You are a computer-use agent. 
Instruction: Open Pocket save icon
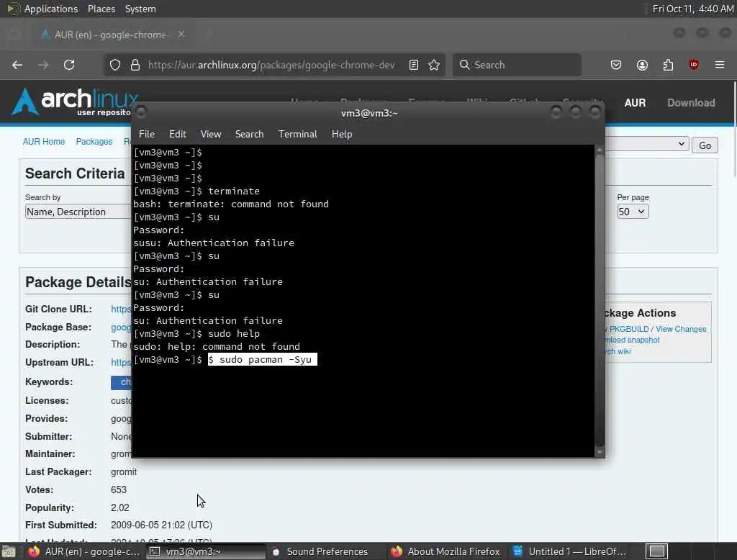pos(616,65)
